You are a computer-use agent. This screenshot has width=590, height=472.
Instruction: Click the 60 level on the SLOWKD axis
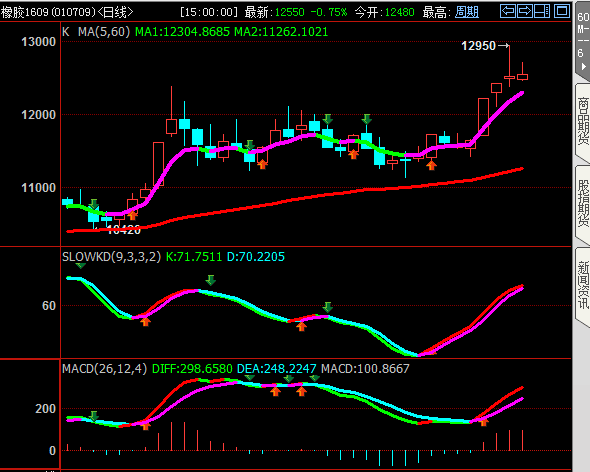tap(49, 306)
